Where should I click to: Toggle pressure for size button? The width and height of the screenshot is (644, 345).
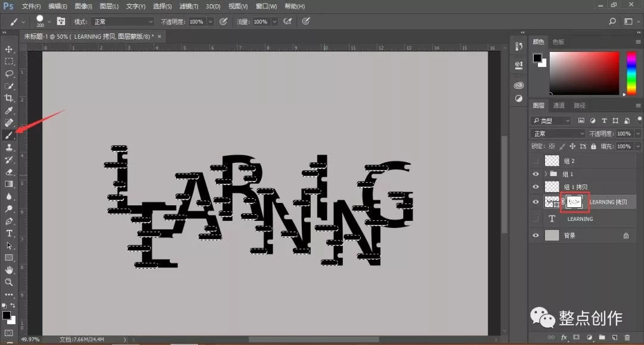[x=306, y=21]
